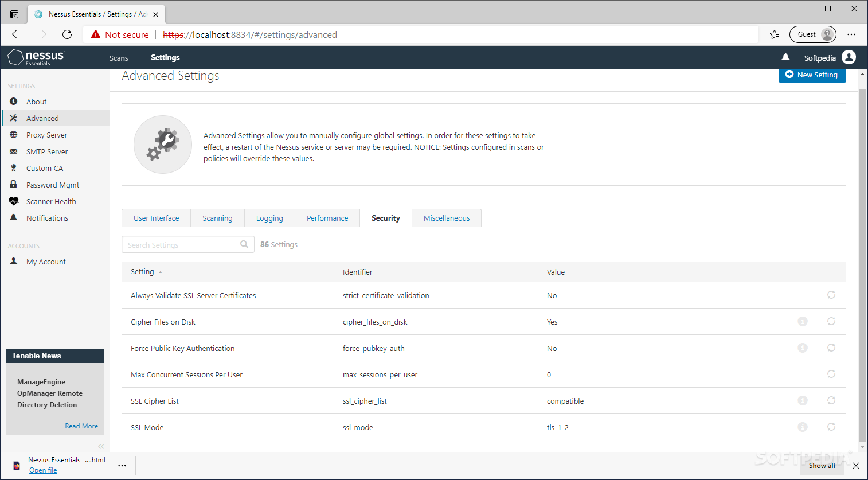Open Read More in Tenable News
Viewport: 868px width, 480px height.
tap(81, 426)
